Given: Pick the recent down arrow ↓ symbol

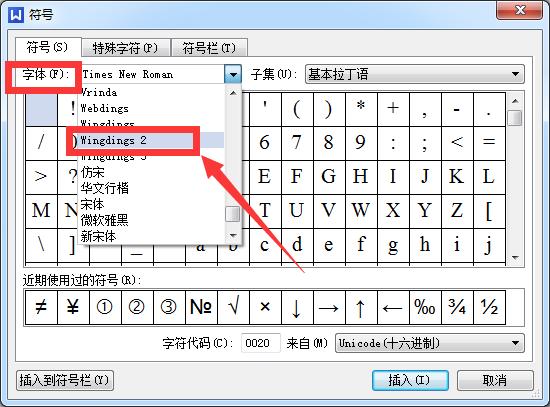Looking at the screenshot, I should click(297, 307).
